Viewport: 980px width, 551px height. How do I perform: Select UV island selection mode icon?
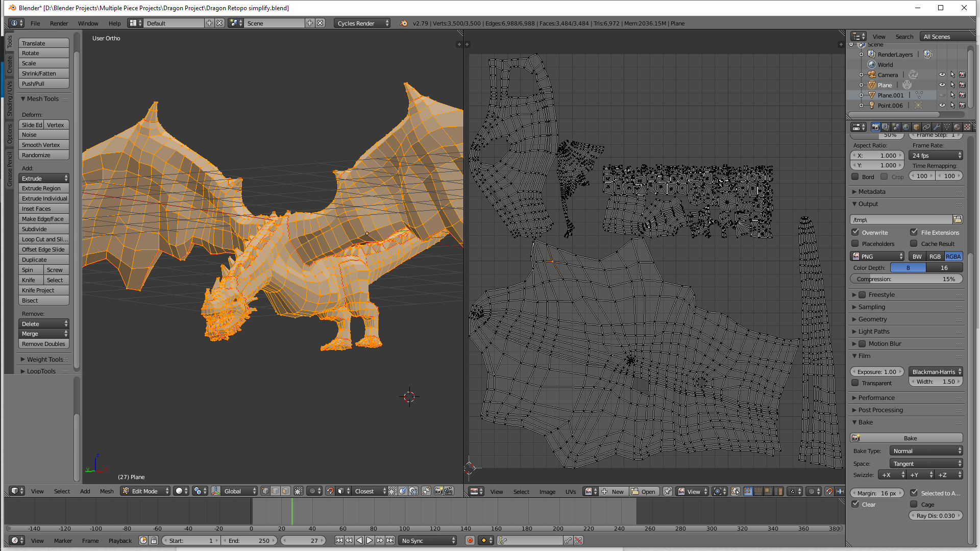coord(778,491)
